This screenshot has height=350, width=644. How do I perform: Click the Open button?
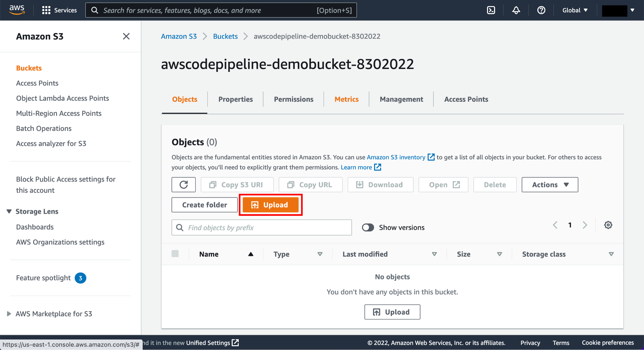tap(443, 185)
